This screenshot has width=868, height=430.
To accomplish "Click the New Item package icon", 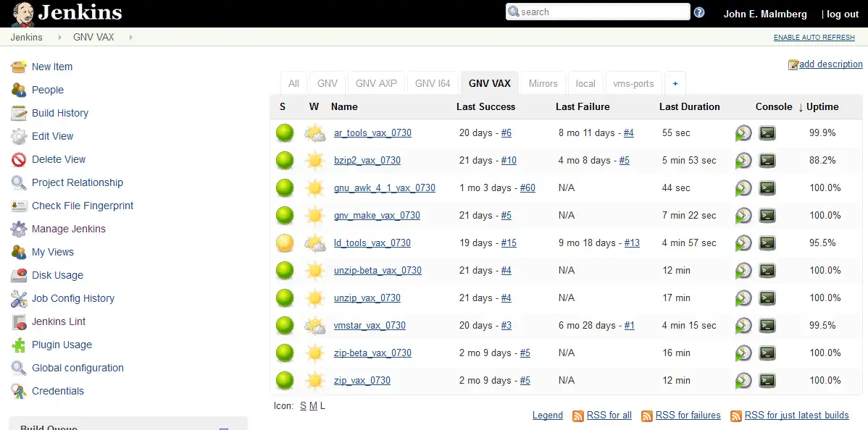I will (x=19, y=67).
